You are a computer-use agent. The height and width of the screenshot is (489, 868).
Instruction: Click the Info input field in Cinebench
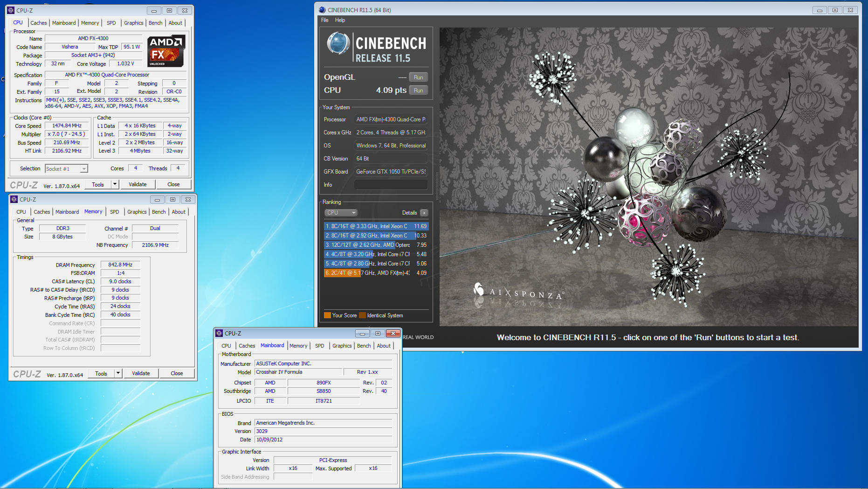[391, 185]
